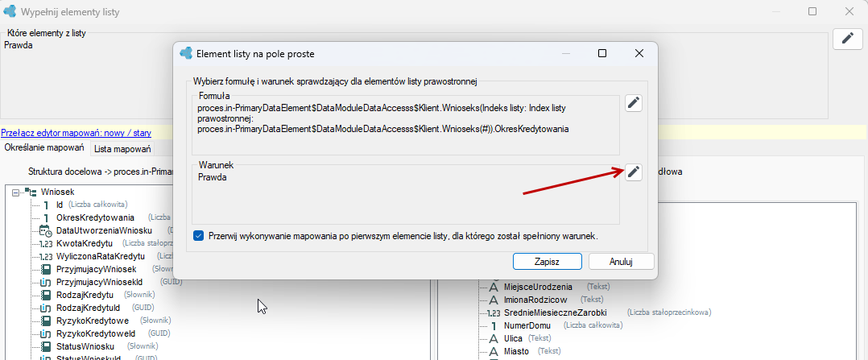Maximize the 'Element listy na pole proste' dialog

point(602,53)
